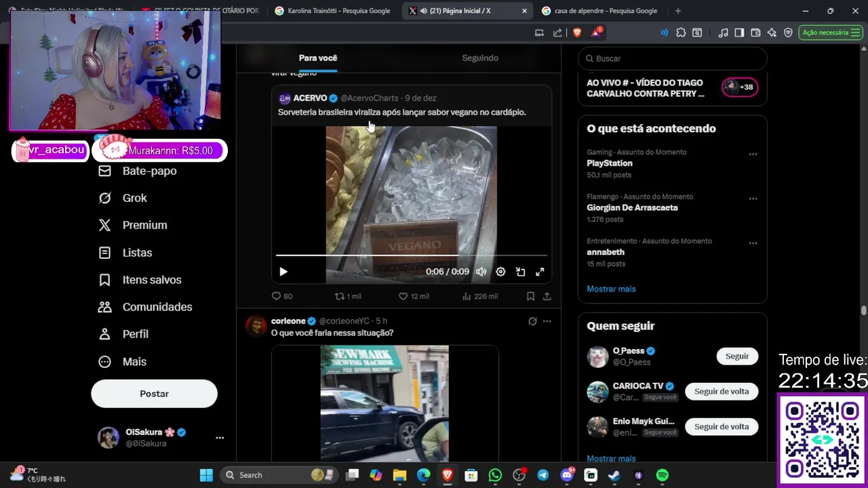Image resolution: width=868 pixels, height=488 pixels.
Task: Click the Buscar search field
Action: tap(672, 58)
